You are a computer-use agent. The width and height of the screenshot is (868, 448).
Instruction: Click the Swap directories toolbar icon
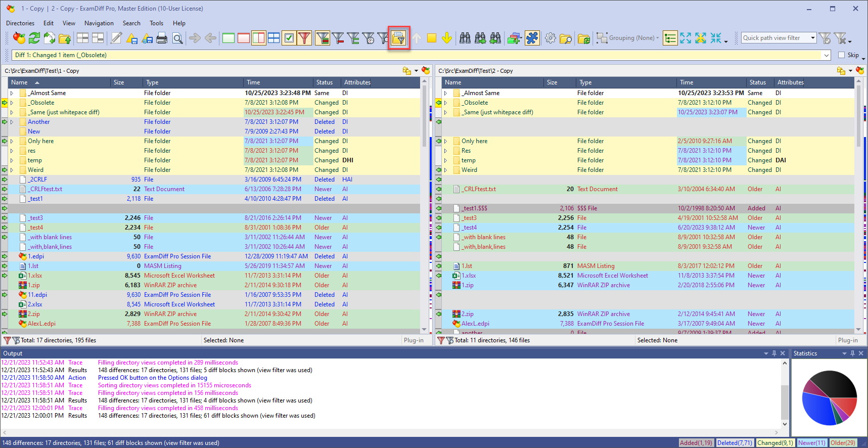coord(50,38)
